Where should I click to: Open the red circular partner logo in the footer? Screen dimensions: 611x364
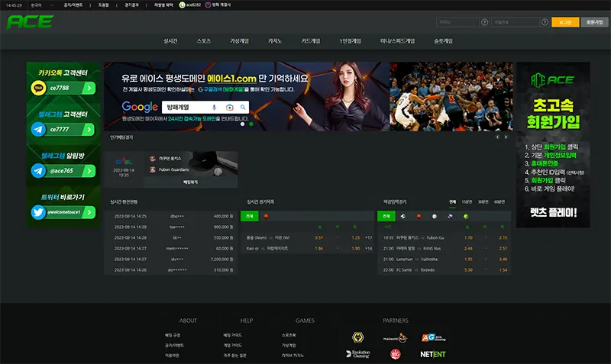click(x=396, y=354)
